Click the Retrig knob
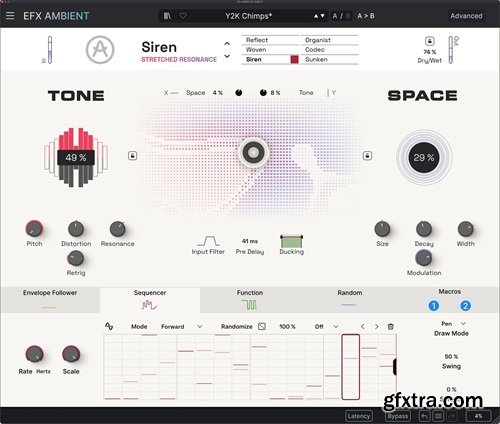 [x=76, y=258]
